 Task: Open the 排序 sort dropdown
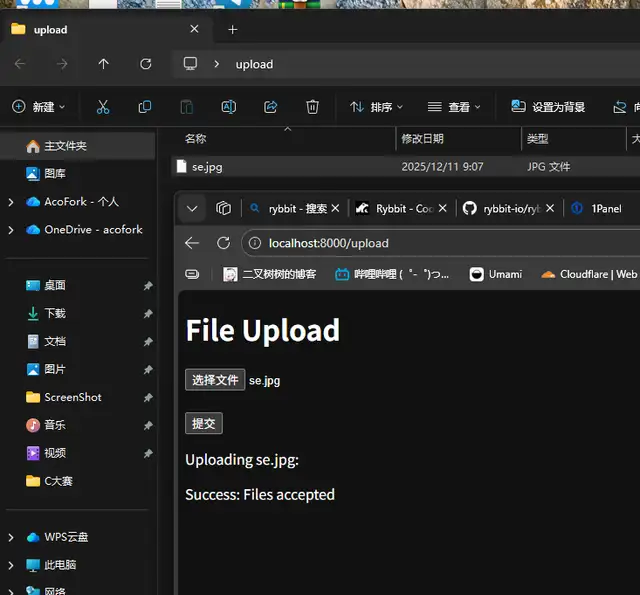(377, 107)
